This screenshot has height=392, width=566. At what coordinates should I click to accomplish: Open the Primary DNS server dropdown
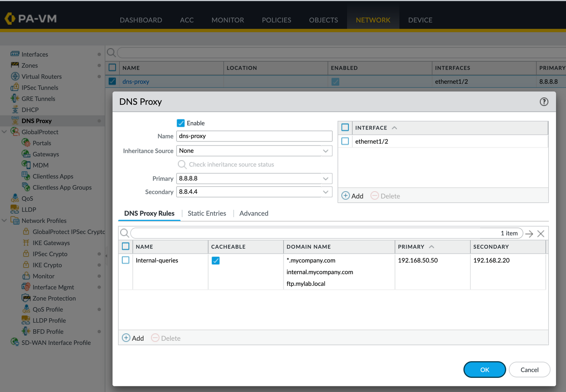(325, 178)
